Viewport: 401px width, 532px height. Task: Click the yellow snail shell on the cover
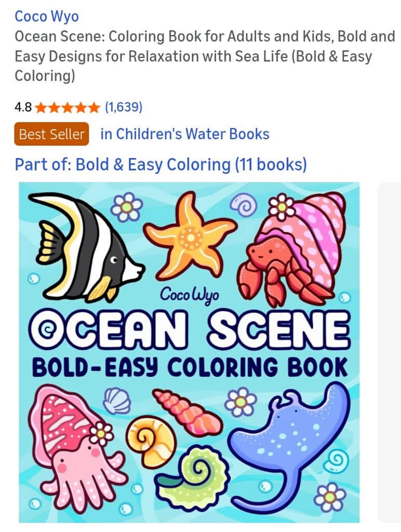[151, 440]
